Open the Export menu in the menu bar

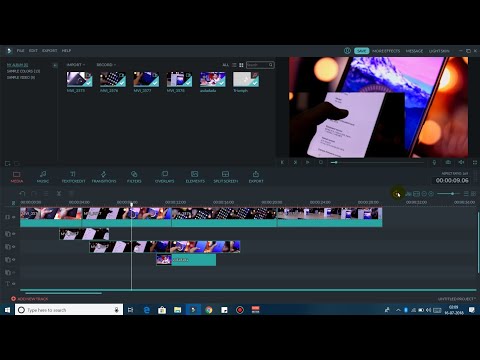point(49,51)
